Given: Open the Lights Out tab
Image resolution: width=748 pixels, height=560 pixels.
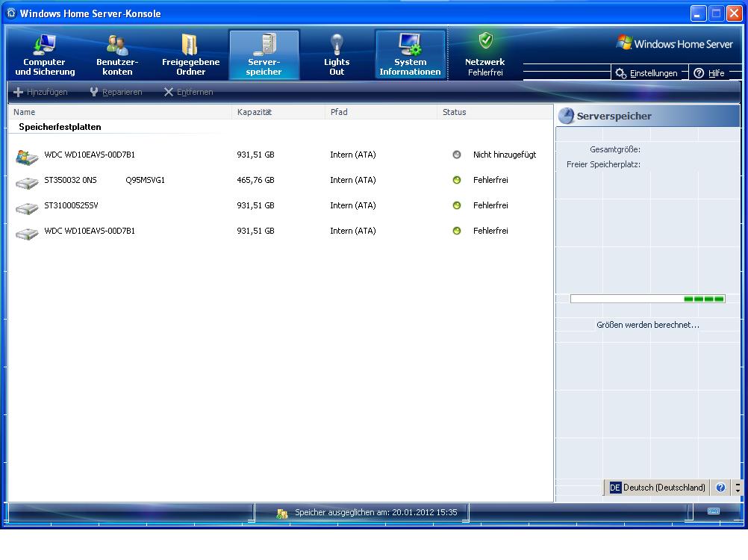Looking at the screenshot, I should [x=337, y=55].
